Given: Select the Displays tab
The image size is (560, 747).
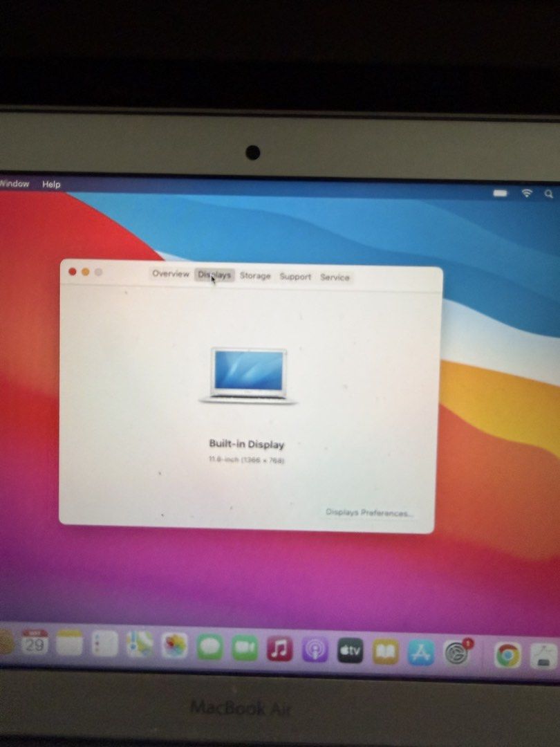Looking at the screenshot, I should [x=214, y=275].
